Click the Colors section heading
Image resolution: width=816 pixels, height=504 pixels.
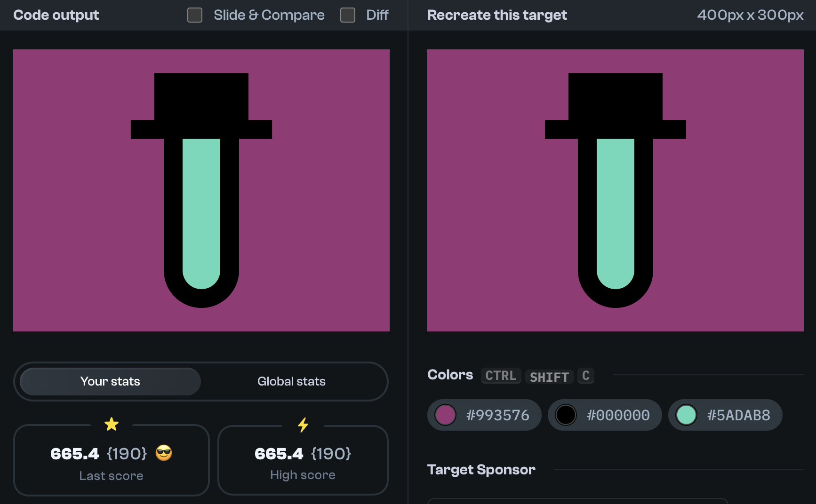(450, 375)
